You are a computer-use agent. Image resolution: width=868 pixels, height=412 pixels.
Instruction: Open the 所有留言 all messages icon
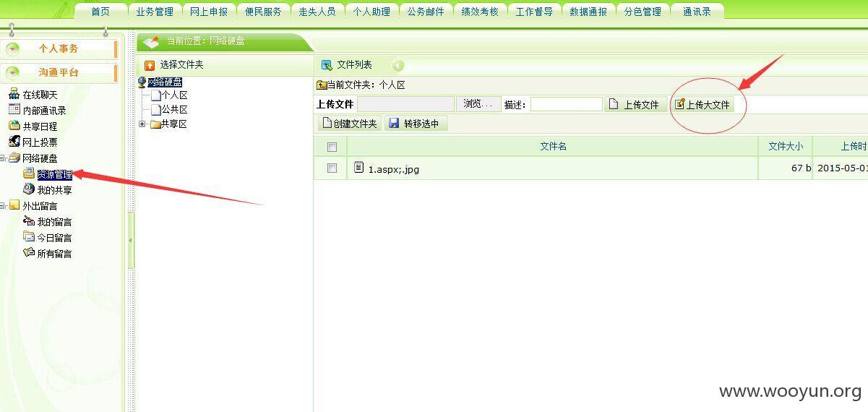coord(29,253)
